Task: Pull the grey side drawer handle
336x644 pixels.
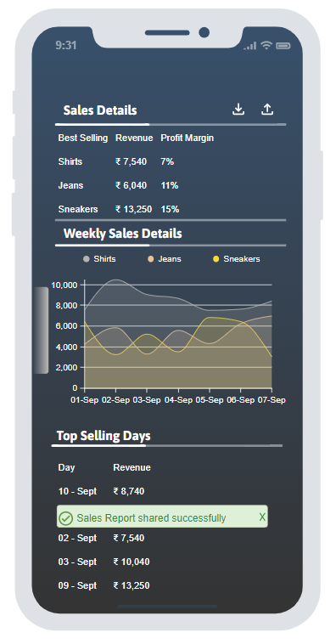Action: [41, 330]
